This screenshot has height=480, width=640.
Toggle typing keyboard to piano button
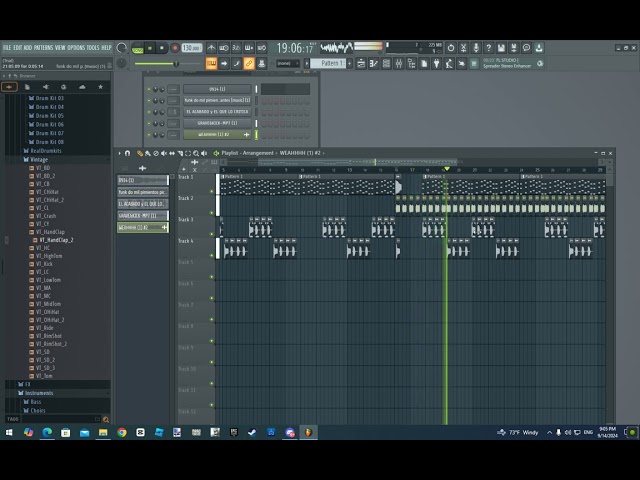coord(211,63)
